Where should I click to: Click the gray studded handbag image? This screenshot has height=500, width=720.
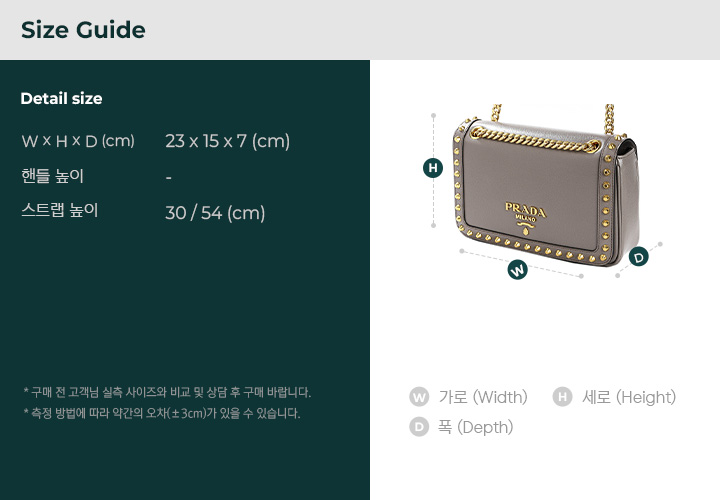coord(544,185)
